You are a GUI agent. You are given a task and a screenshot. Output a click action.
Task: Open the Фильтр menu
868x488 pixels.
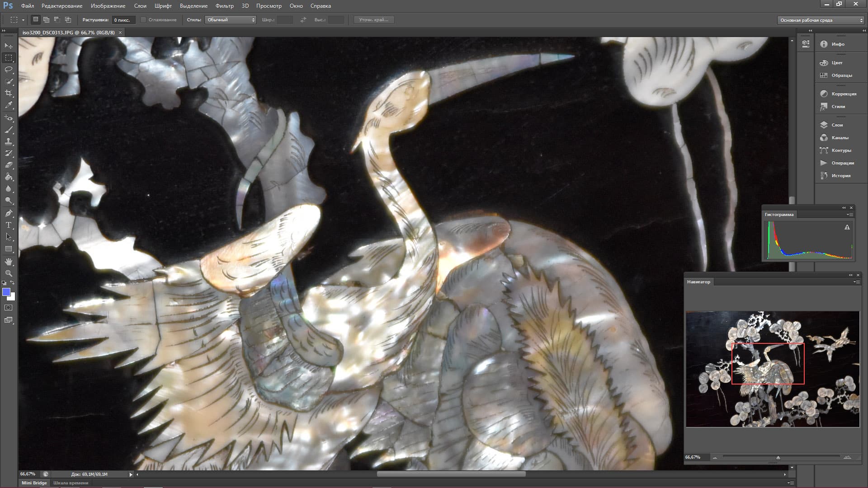[224, 6]
